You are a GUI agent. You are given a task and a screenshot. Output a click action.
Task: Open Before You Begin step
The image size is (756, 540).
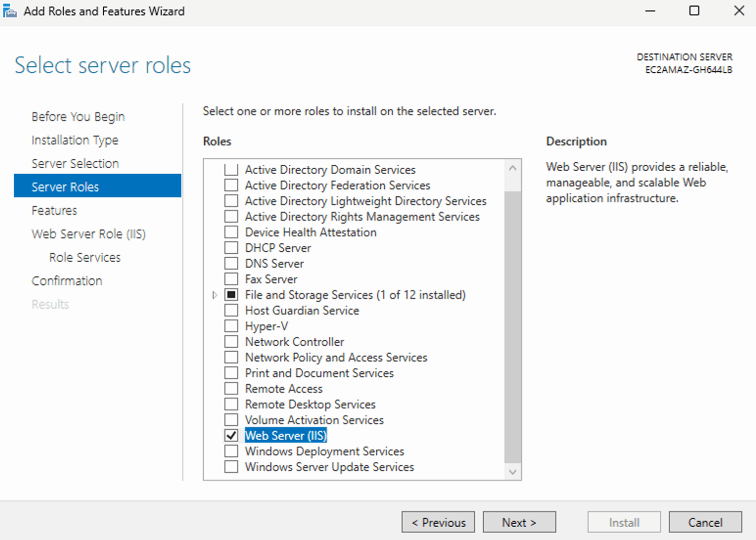78,117
